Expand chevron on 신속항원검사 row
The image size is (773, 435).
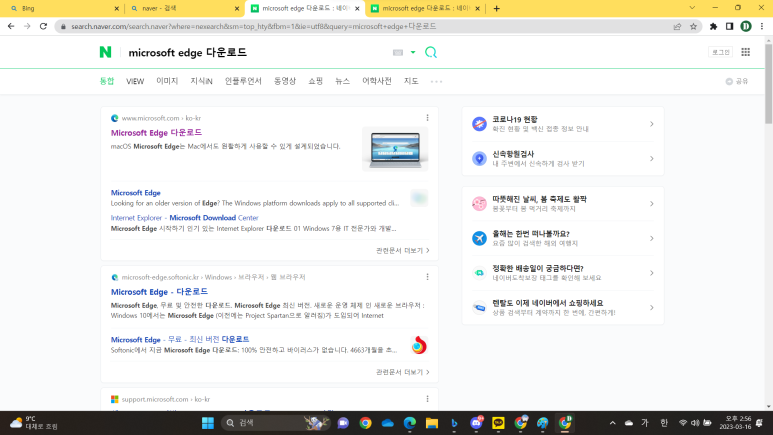coord(652,159)
